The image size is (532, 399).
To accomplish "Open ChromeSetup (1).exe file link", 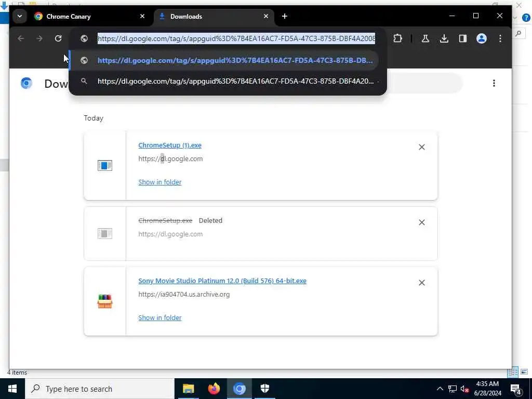I will [170, 145].
